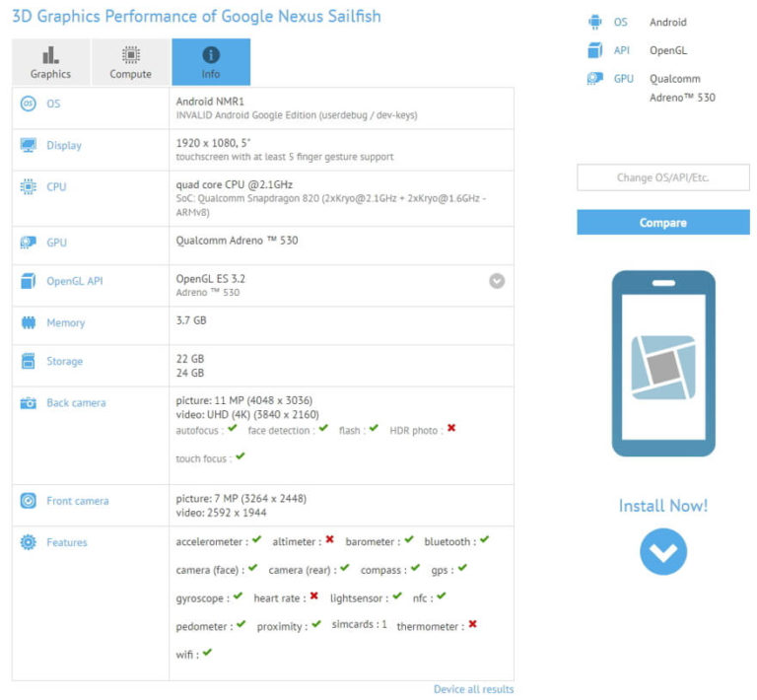
Task: Click the green check next to wifi
Action: [x=207, y=653]
